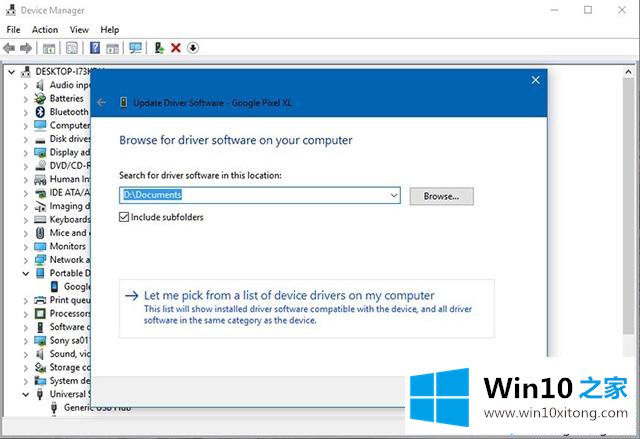640x439 pixels.
Task: Click Let me pick from a list link
Action: click(x=289, y=295)
